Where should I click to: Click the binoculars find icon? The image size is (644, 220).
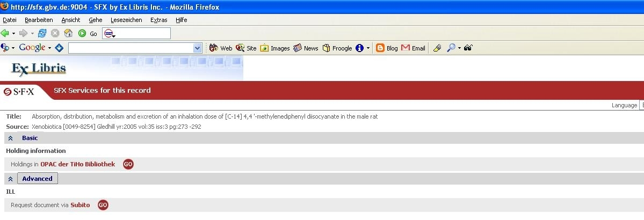pyautogui.click(x=468, y=48)
